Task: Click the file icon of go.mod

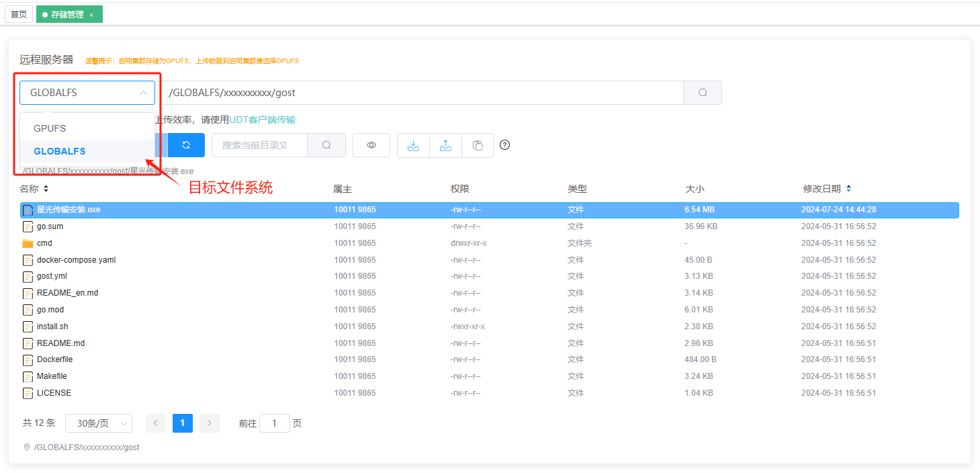Action: [x=28, y=310]
